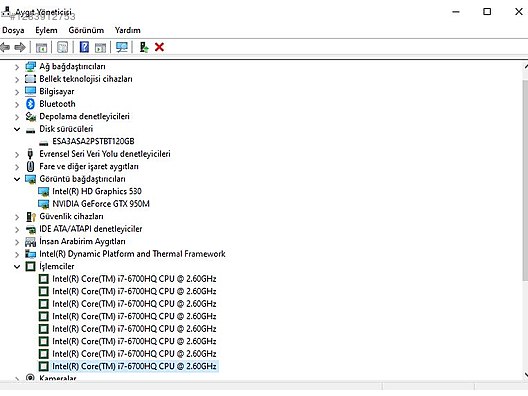Scan for hardware changes monitor icon

pos(122,47)
